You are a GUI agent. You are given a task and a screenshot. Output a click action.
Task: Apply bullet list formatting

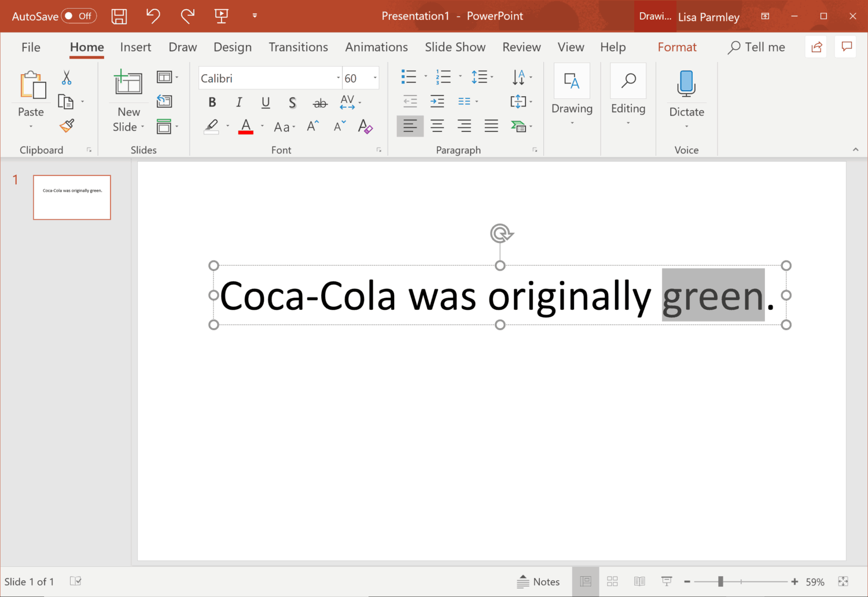(409, 76)
